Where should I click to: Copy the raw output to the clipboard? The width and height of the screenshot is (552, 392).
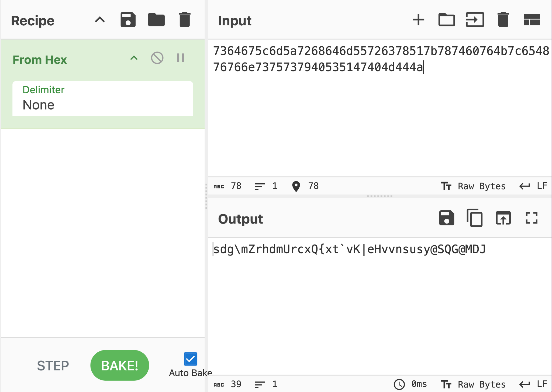click(475, 218)
